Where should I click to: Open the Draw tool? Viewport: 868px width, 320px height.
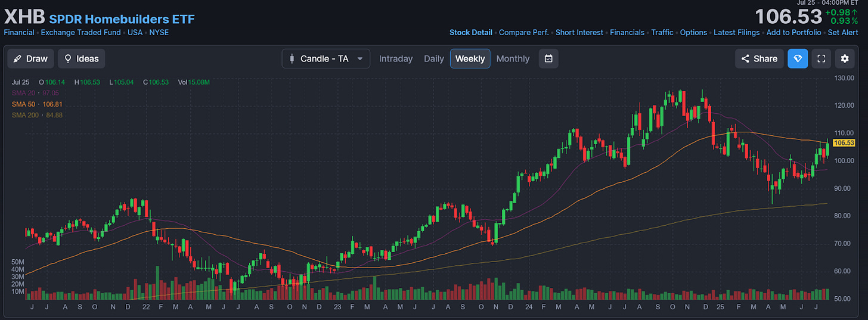[x=31, y=58]
